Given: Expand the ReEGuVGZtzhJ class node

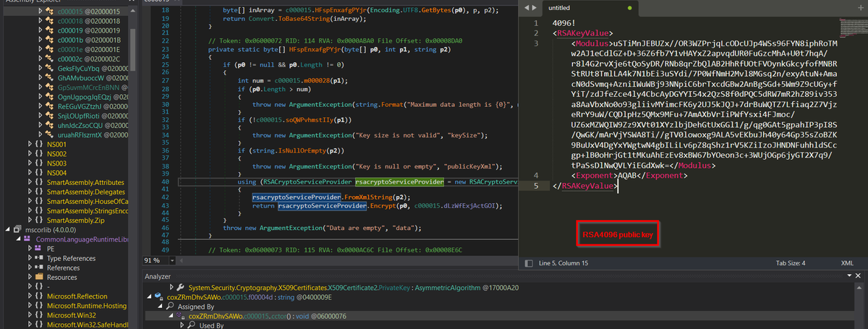Looking at the screenshot, I should point(40,106).
